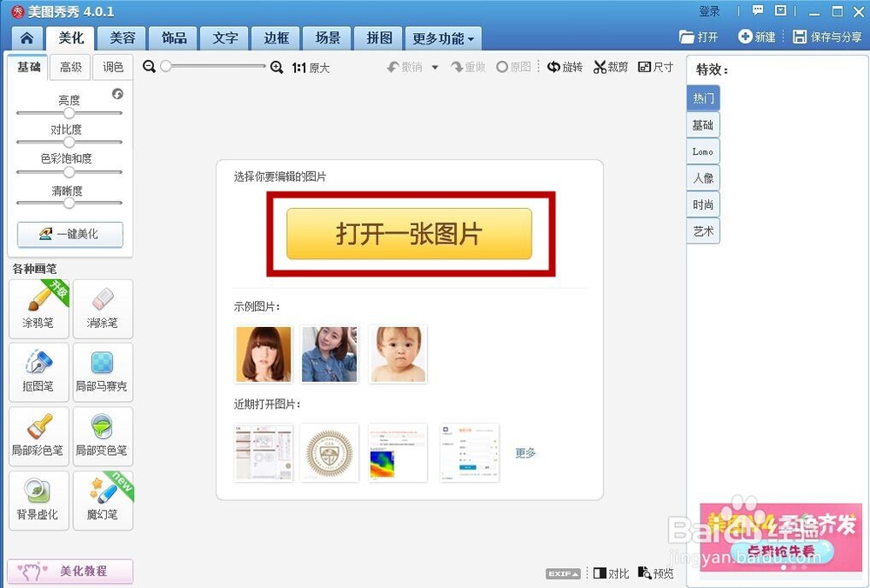The height and width of the screenshot is (588, 870).
Task: Click the 对比度 contrast slider handle
Action: [69, 142]
